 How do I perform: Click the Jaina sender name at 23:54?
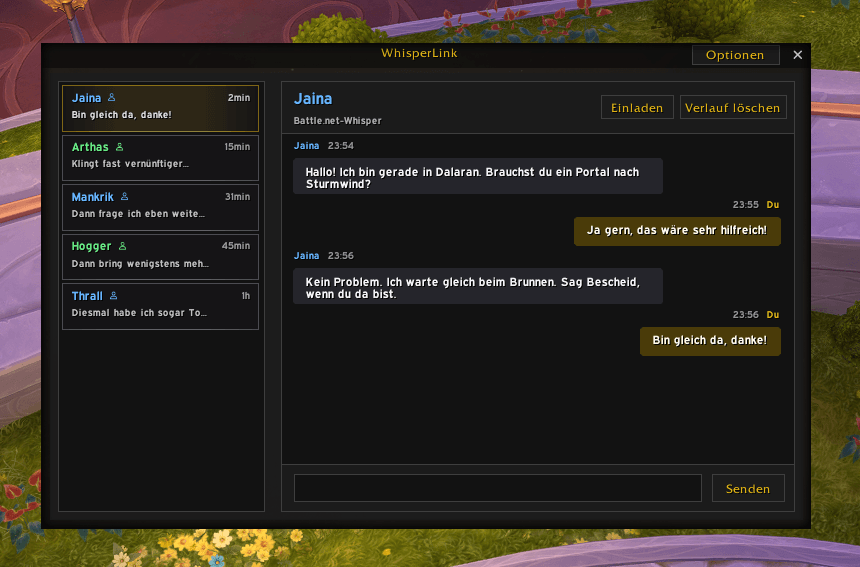point(306,146)
